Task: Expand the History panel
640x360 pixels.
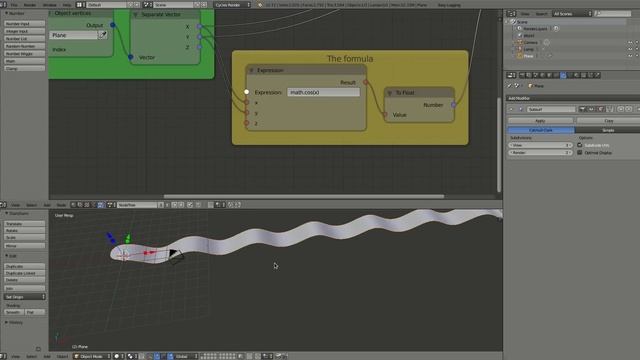Action: coord(7,322)
